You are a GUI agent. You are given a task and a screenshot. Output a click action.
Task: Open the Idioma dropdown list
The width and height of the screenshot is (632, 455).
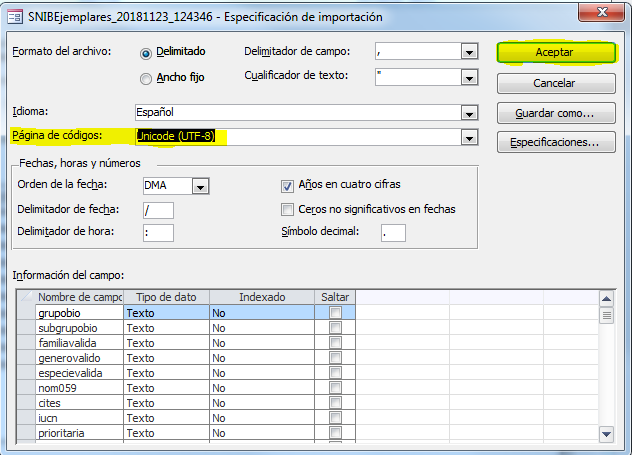(x=468, y=112)
